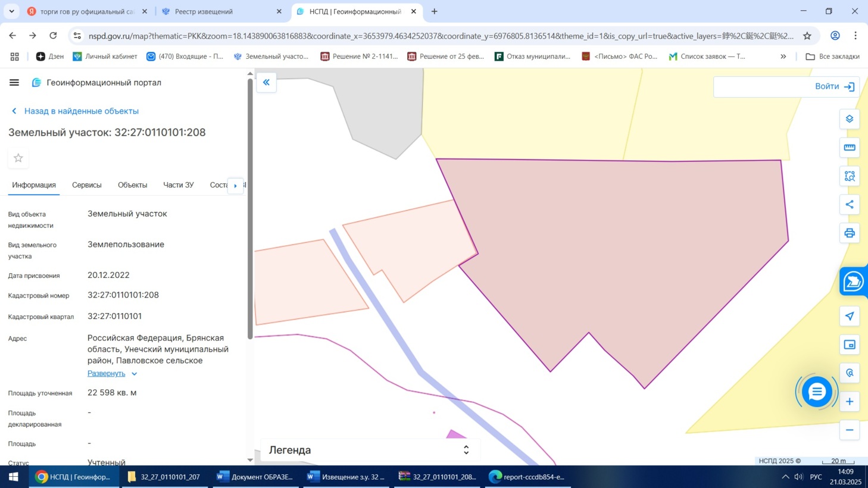Screen dimensions: 868x488
Task: Select the ruler measurement tool
Action: tap(849, 148)
